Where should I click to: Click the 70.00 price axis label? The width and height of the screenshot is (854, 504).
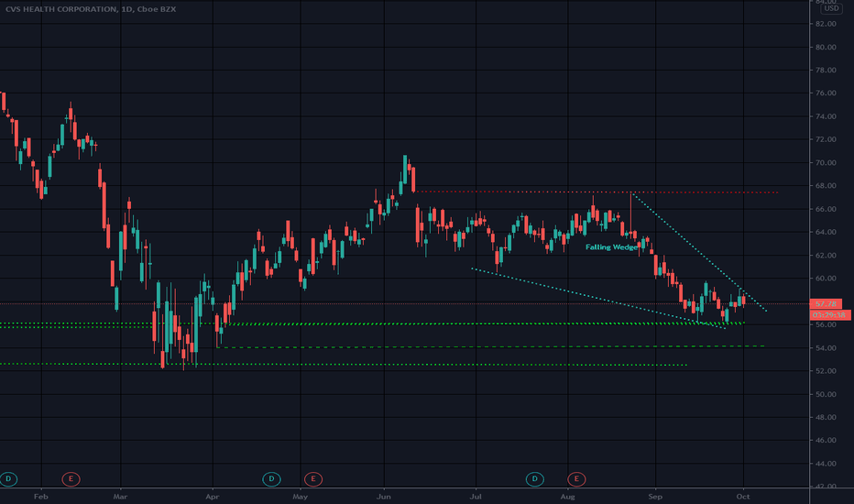click(x=826, y=162)
